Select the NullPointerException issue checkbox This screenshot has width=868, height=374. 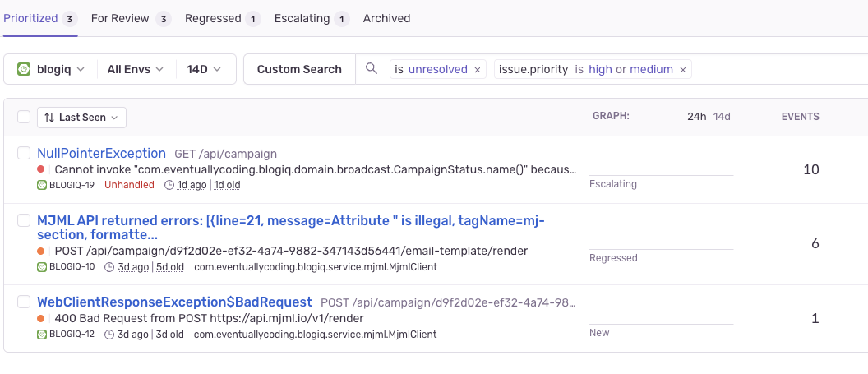click(x=24, y=153)
